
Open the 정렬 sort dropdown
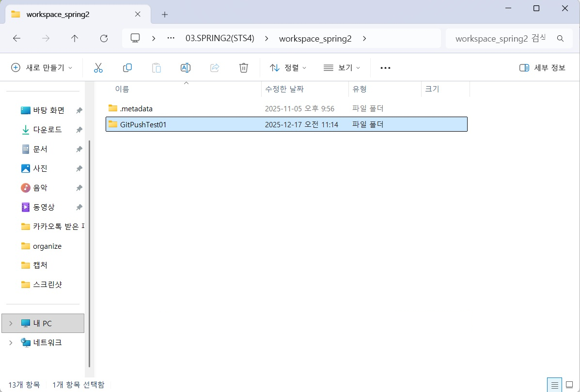(288, 68)
